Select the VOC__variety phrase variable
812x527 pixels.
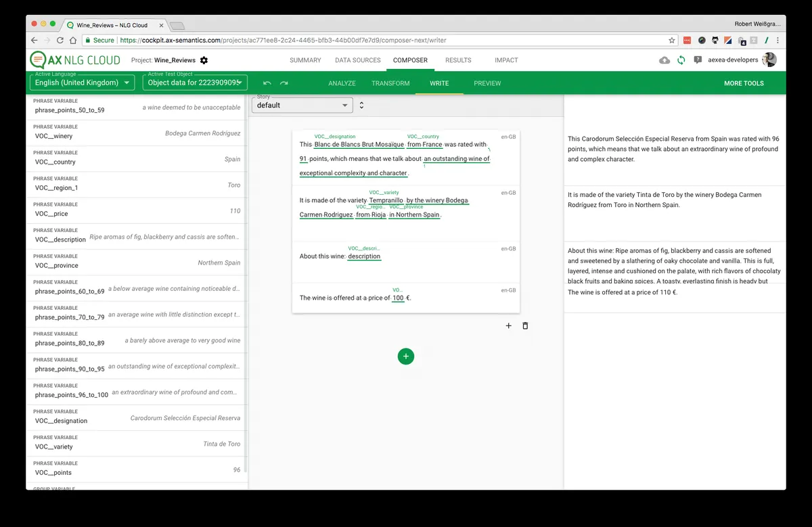pos(137,444)
